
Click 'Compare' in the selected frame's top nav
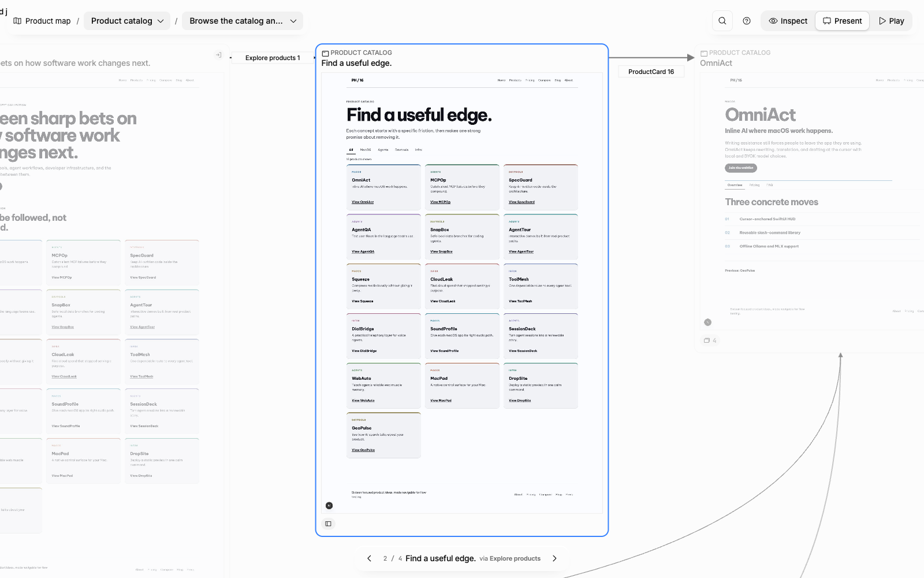pyautogui.click(x=544, y=80)
